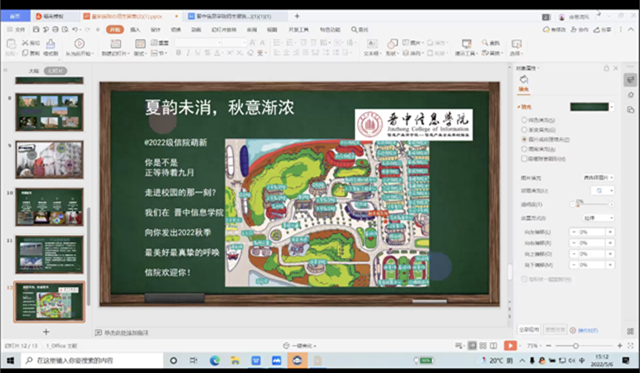Screen dimensions: 640x373
Task: Click the slide Layout icon
Action: point(140,44)
